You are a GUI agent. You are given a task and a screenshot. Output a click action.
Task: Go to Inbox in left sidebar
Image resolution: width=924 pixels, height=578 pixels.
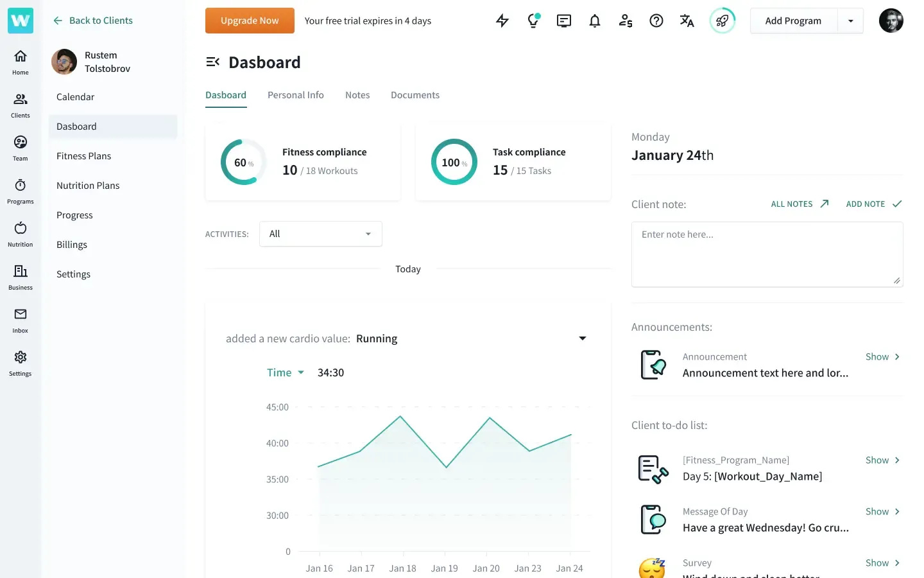click(21, 320)
